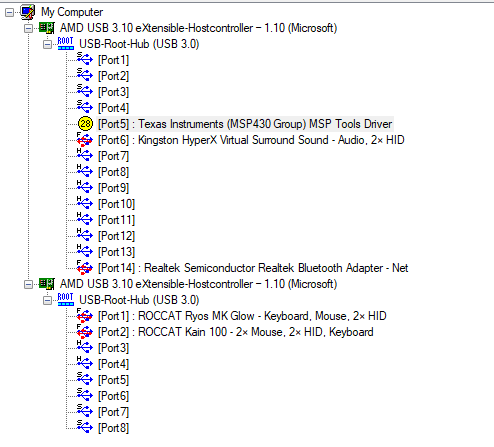
Task: Click the red USB icon for ROCCAT Ryos MK Glow
Action: click(x=85, y=316)
